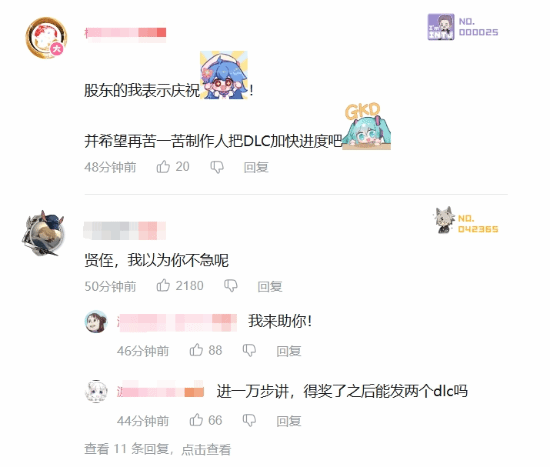Click the GKD Miku sticker
Screen dimensions: 550x467
pyautogui.click(x=367, y=126)
